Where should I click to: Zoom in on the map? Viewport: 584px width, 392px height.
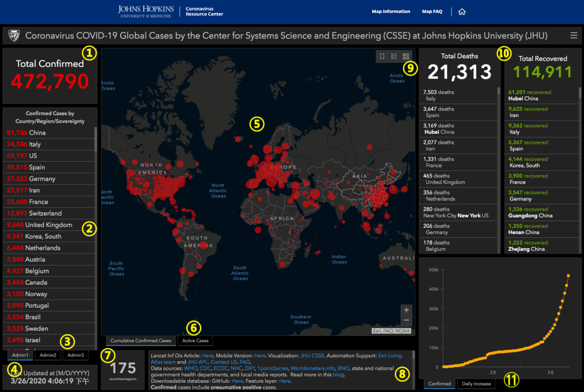pyautogui.click(x=407, y=310)
